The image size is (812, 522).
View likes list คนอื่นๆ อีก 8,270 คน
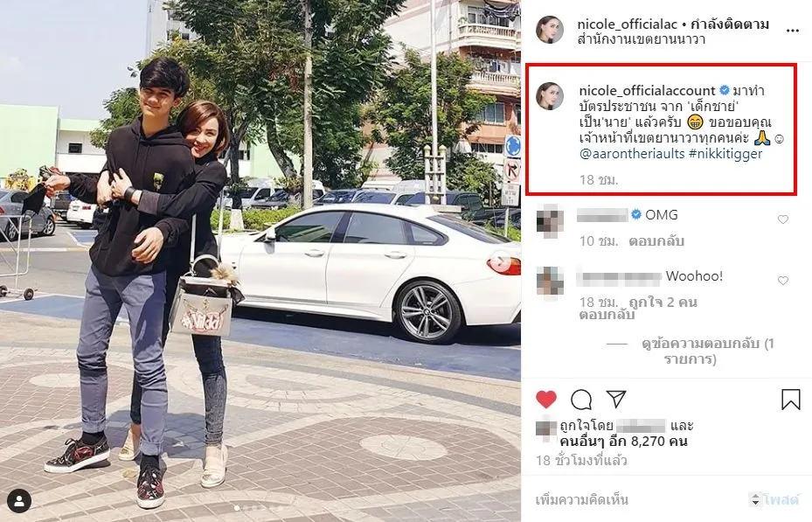click(623, 442)
